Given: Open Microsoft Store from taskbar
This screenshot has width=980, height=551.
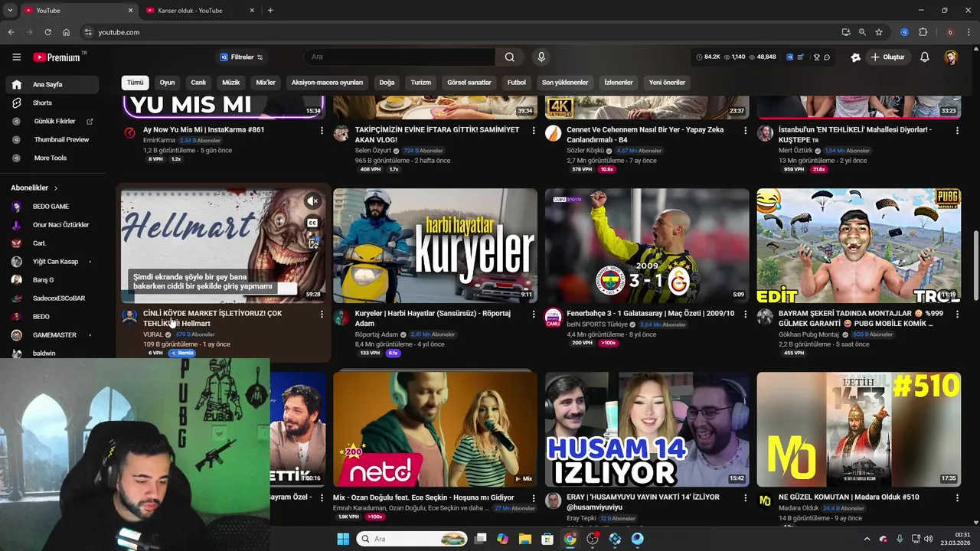Looking at the screenshot, I should click(x=547, y=539).
